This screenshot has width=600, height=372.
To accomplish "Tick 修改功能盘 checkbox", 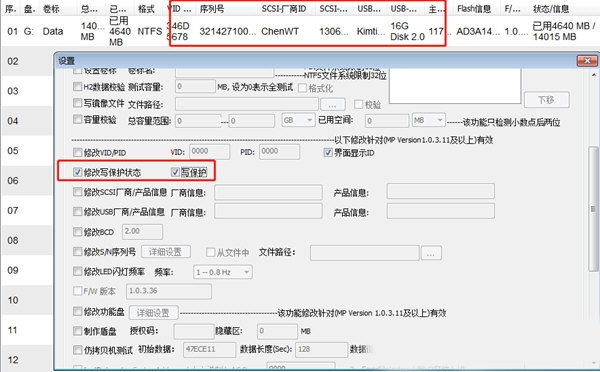I will (x=78, y=311).
